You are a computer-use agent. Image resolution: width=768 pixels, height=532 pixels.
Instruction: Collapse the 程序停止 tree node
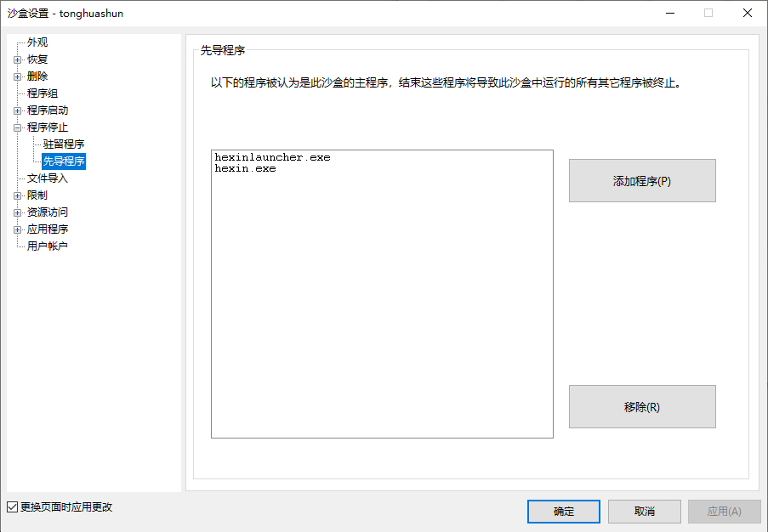coord(17,127)
